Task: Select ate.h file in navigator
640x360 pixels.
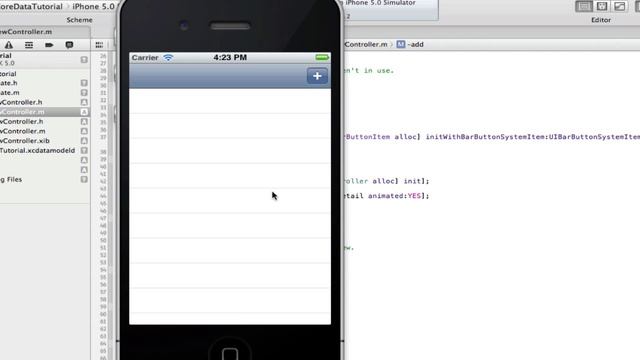Action: (x=9, y=83)
